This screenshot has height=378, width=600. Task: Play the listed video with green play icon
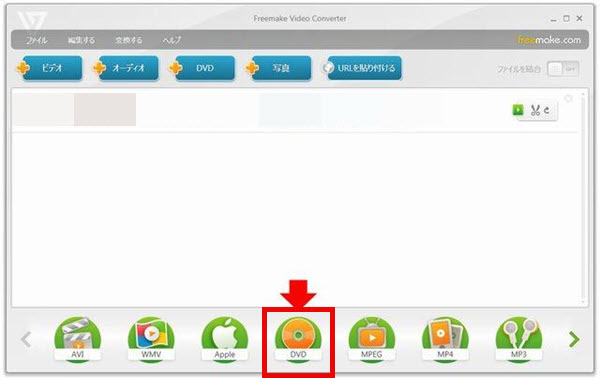click(x=518, y=110)
